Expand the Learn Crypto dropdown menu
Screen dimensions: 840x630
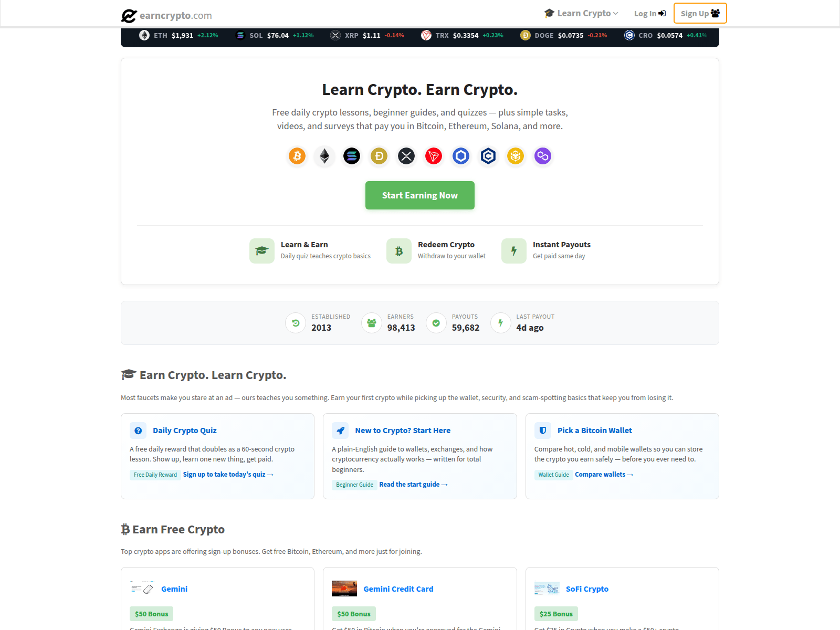[x=581, y=13]
